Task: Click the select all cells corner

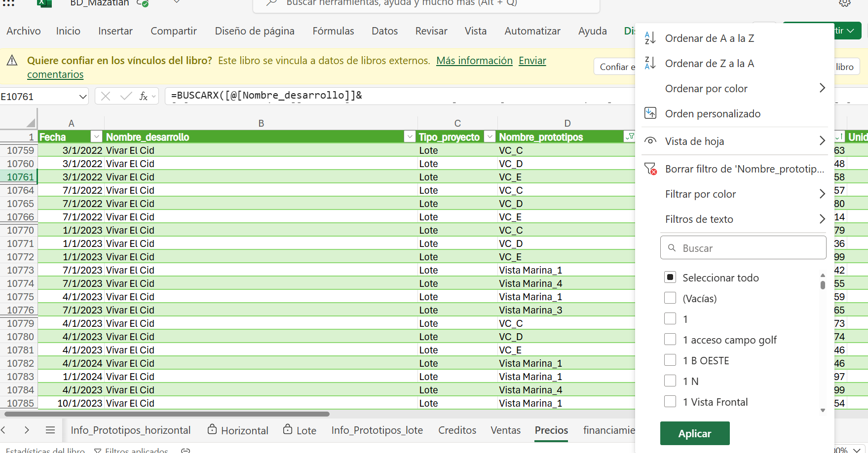Action: 31,123
